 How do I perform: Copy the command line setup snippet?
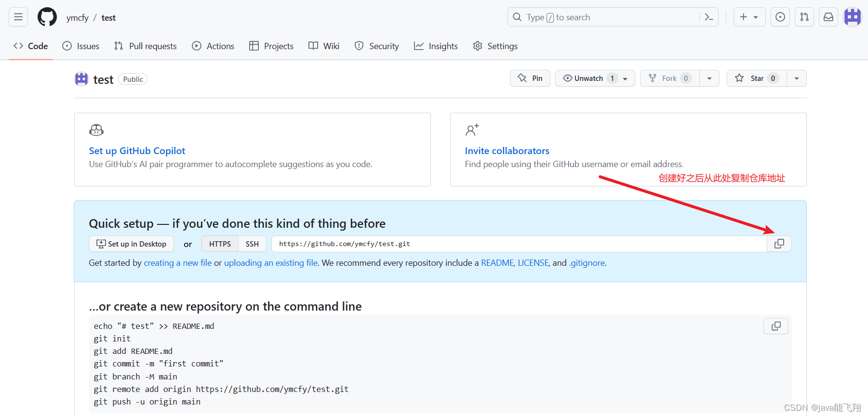[x=776, y=326]
